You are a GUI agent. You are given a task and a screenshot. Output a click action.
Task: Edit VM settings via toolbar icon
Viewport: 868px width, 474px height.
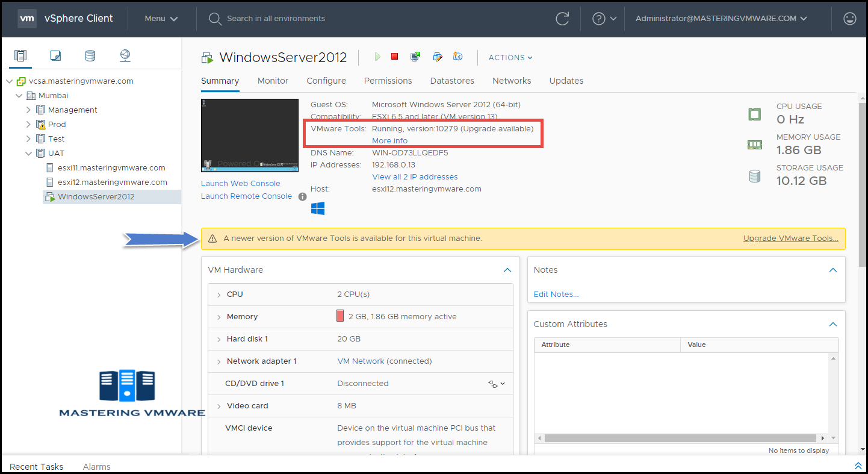(438, 57)
